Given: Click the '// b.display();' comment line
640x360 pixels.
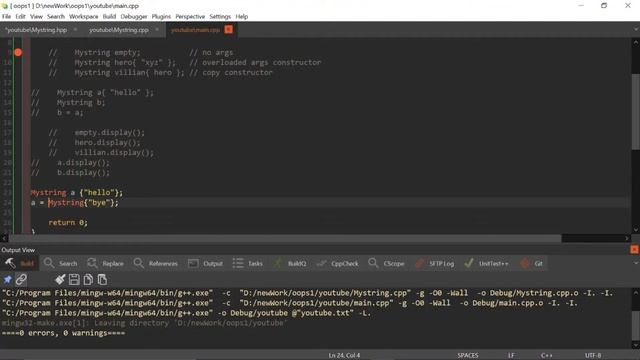Looking at the screenshot, I should tap(70, 172).
